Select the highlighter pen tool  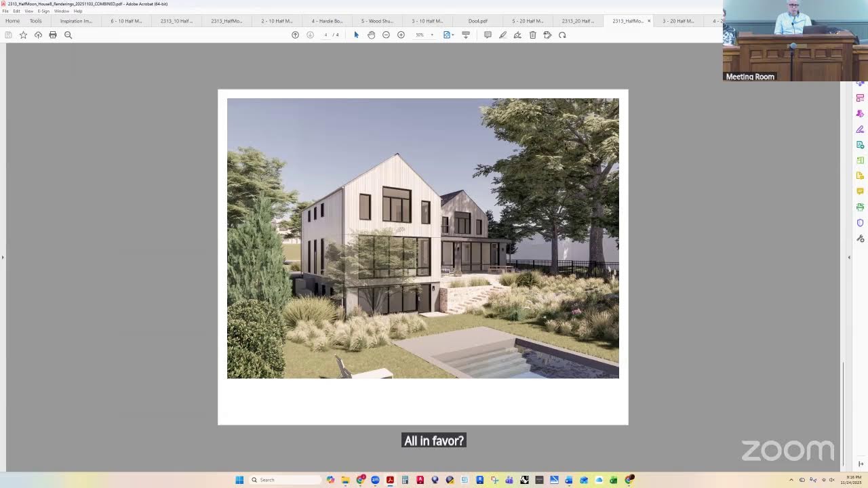(502, 35)
